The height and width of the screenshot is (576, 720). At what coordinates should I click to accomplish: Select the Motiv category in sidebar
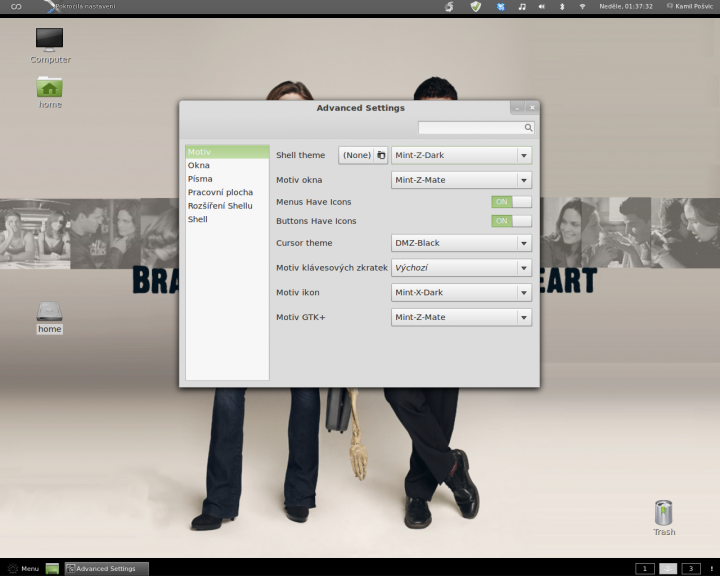[x=227, y=152]
